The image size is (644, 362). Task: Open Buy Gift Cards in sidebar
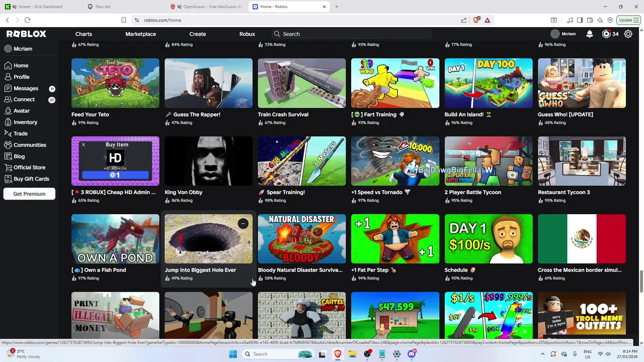click(x=30, y=179)
